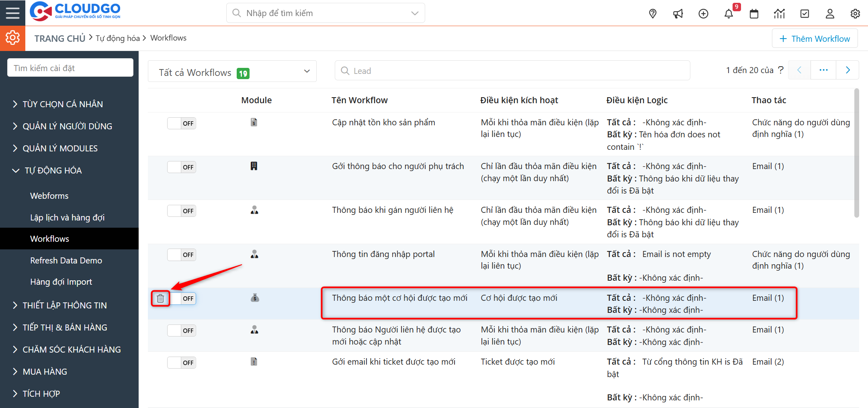Image resolution: width=868 pixels, height=408 pixels.
Task: Expand 'QUẢN LÝ NGƯỜI DÙNG' sidebar section
Action: pyautogui.click(x=67, y=126)
